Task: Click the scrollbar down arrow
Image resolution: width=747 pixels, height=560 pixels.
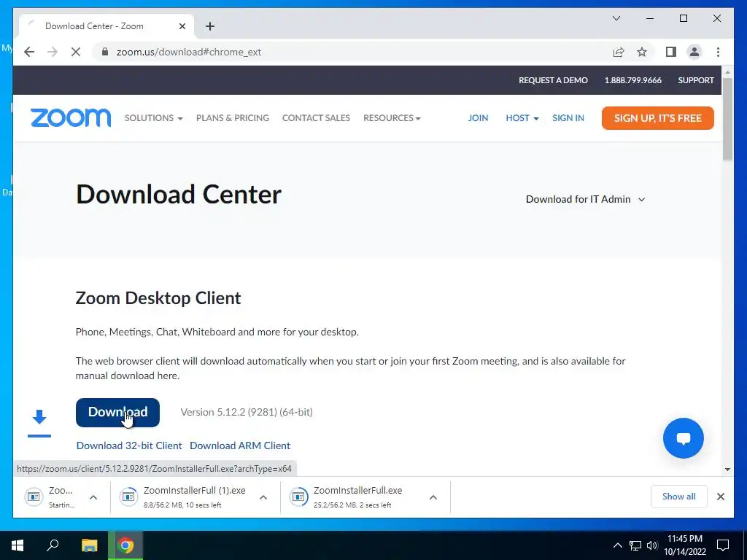Action: (x=727, y=470)
